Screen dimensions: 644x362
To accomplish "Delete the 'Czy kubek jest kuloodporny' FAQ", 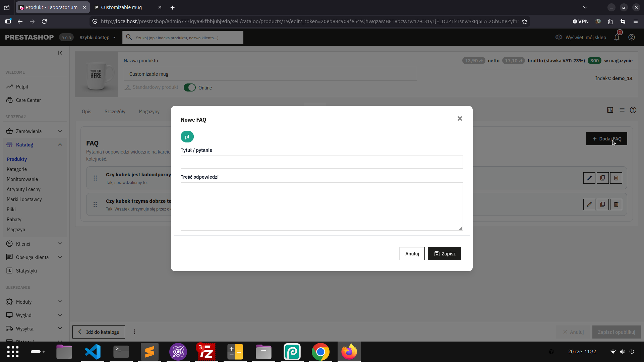I will 616,178.
